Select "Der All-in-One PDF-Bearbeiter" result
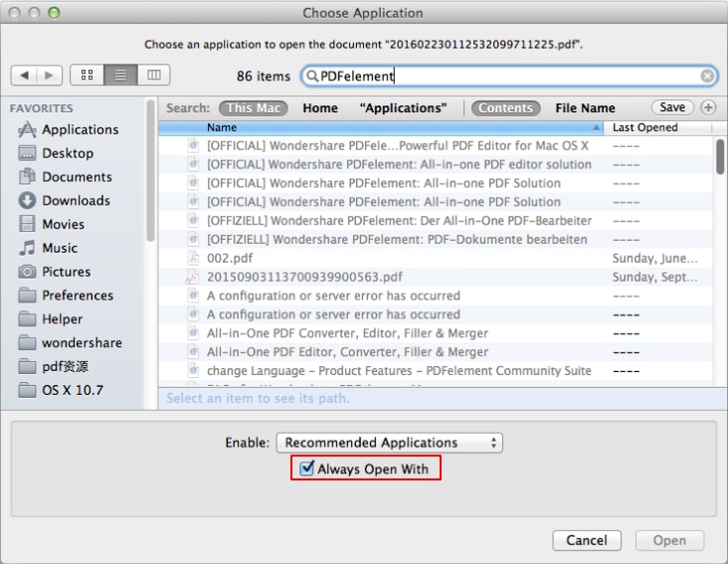The image size is (728, 564). pos(436,221)
